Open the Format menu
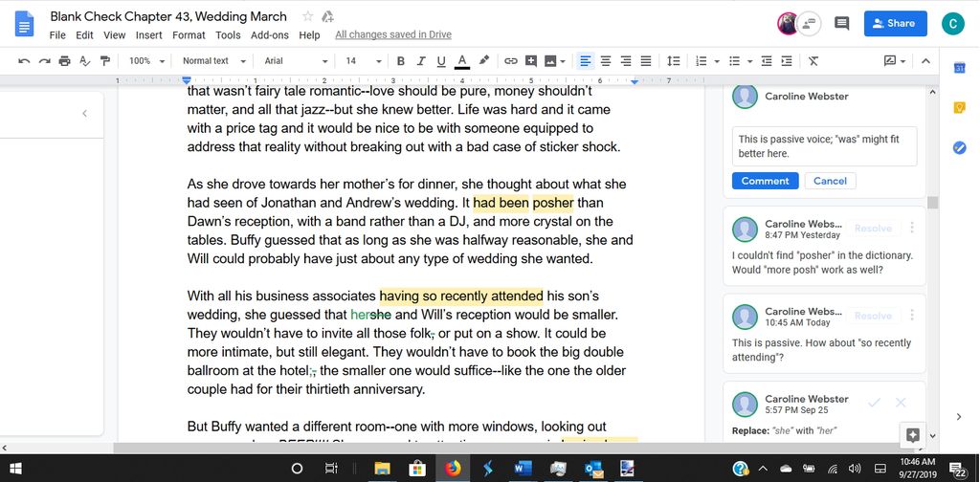Image resolution: width=980 pixels, height=482 pixels. point(188,35)
